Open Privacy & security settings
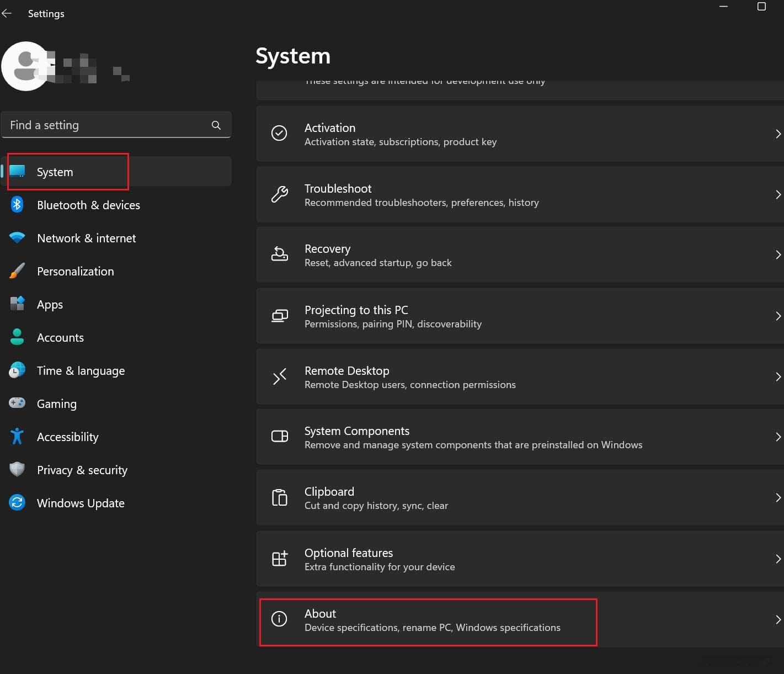Screen dimensions: 784x674 pyautogui.click(x=116, y=470)
